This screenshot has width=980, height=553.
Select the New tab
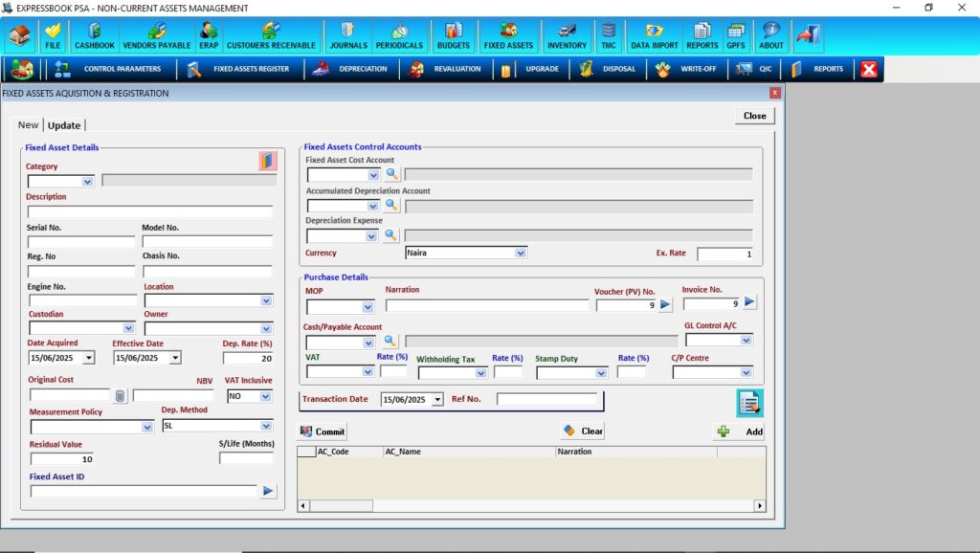coord(29,125)
